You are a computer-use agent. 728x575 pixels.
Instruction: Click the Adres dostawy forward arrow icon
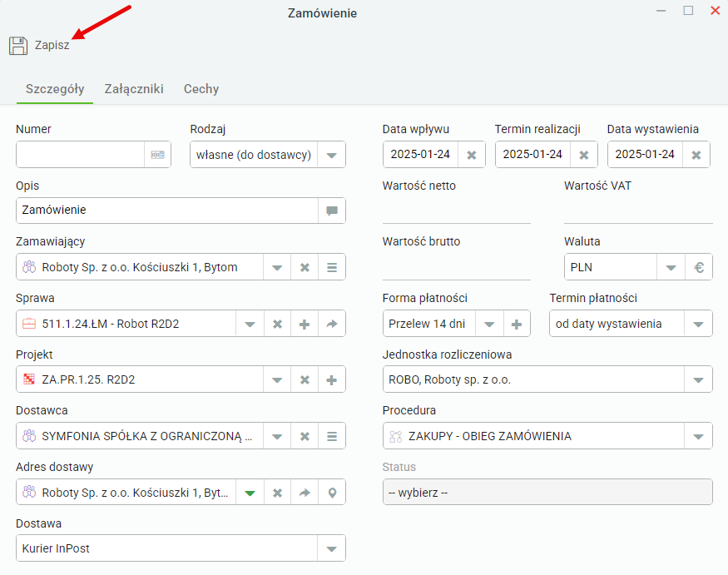[x=305, y=493]
